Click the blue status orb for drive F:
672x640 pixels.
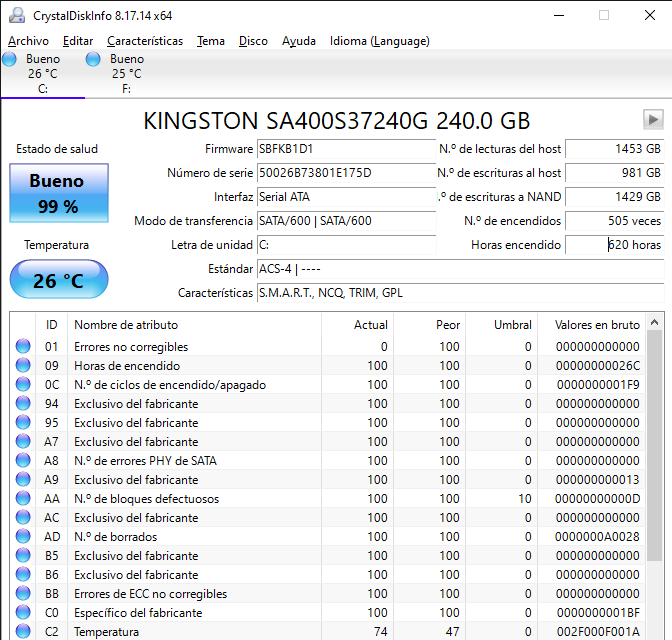tap(93, 59)
